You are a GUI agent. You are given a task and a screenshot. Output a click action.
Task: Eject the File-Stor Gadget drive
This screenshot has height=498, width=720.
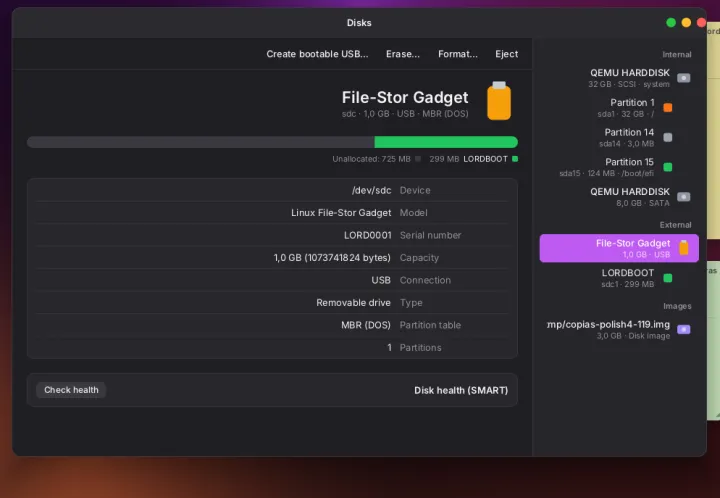coord(506,54)
